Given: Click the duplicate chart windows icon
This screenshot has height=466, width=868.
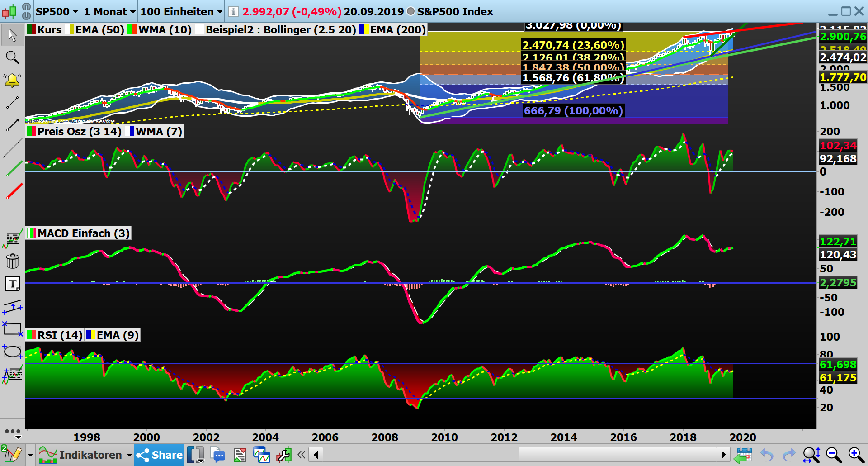Looking at the screenshot, I should point(262,455).
